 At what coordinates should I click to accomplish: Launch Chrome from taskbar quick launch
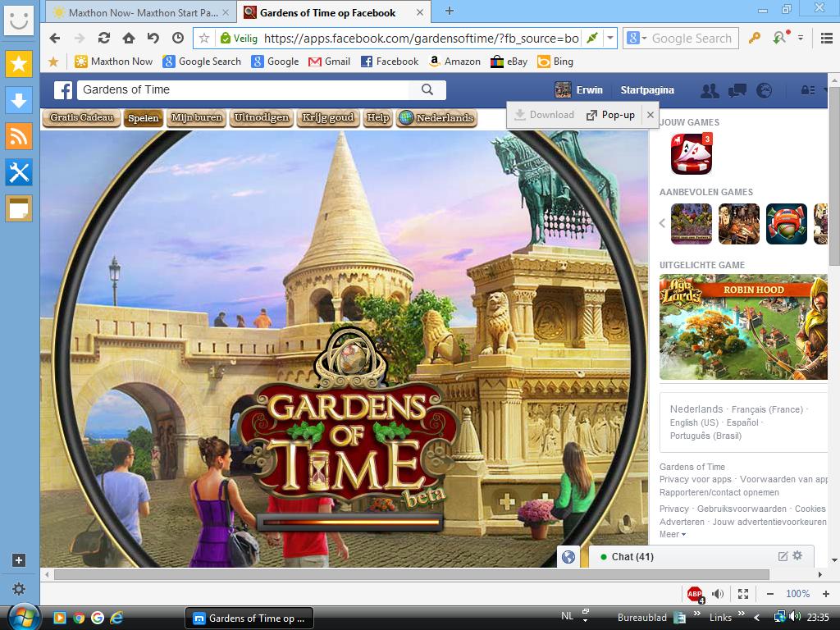79,618
